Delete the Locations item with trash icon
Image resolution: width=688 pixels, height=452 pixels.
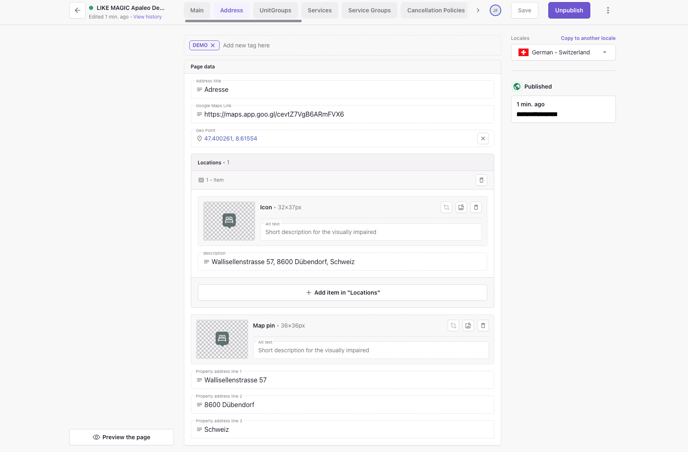[481, 180]
